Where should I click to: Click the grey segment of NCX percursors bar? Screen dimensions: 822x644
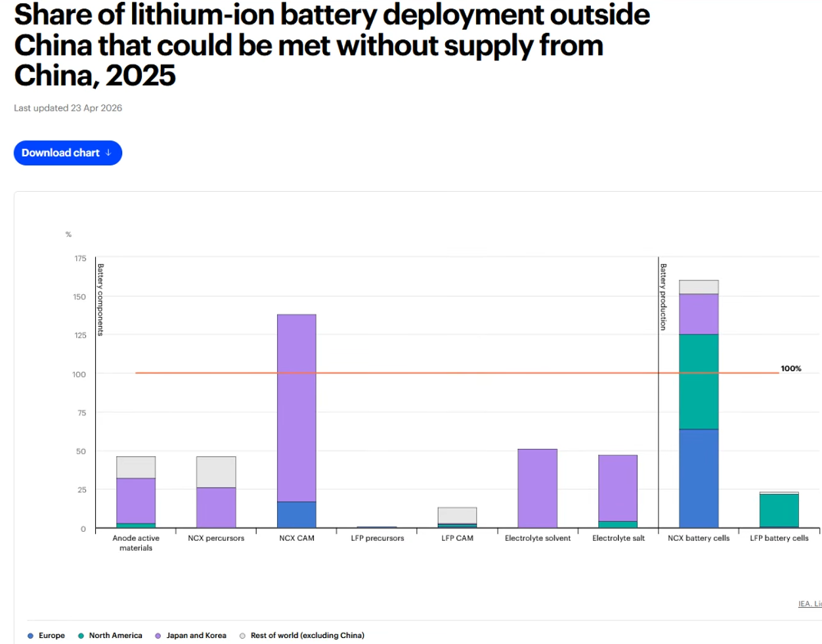216,472
